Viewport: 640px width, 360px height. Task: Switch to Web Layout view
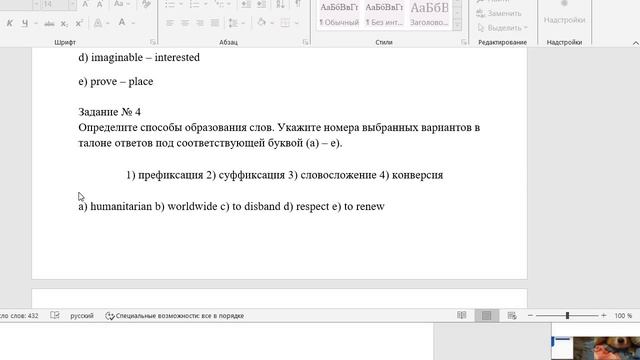[x=512, y=315]
